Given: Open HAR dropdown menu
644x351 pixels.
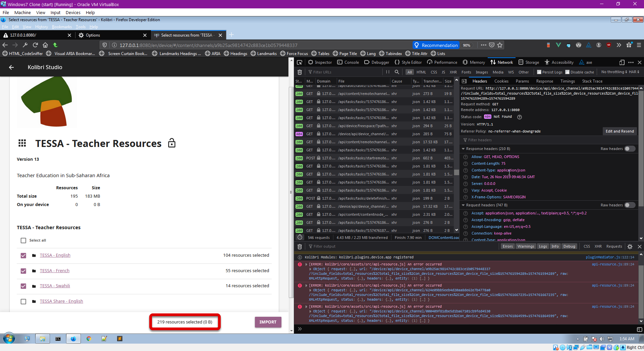Looking at the screenshot, I should click(634, 72).
